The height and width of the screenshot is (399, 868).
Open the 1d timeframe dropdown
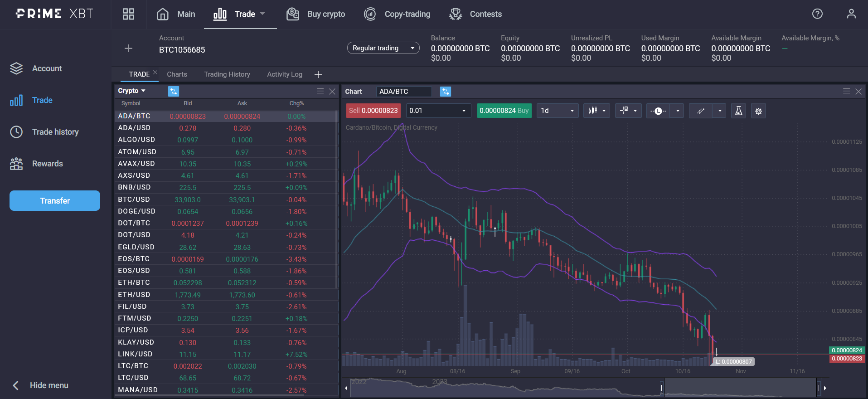click(558, 111)
